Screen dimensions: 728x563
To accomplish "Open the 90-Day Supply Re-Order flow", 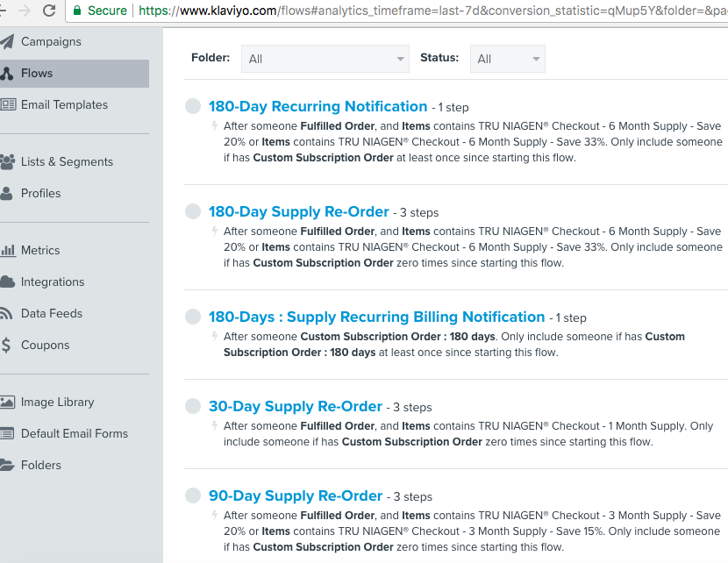I will point(296,495).
